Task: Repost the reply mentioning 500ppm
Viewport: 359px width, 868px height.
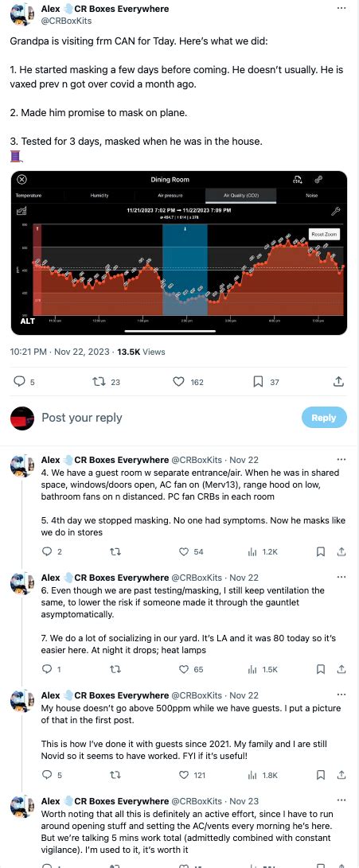Action: 115,775
